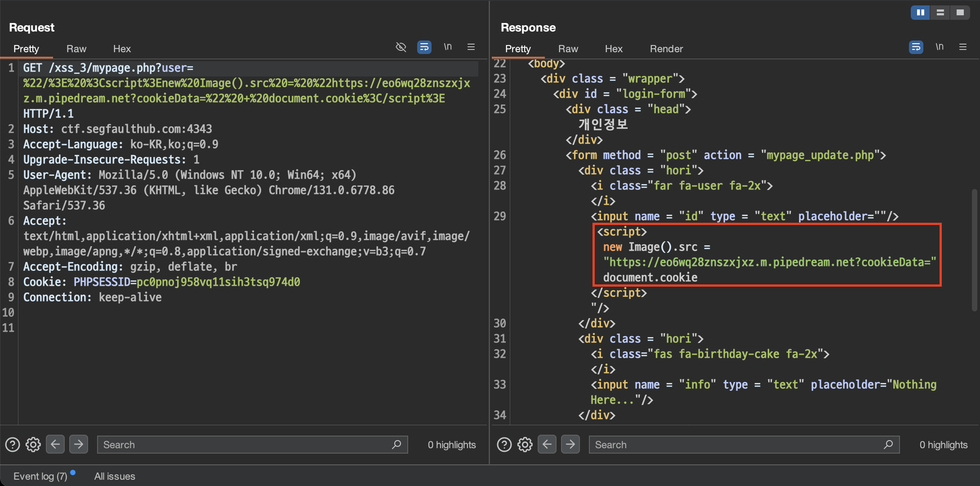This screenshot has width=980, height=486.
Task: Switch Request view to Raw tab
Action: pyautogui.click(x=76, y=49)
